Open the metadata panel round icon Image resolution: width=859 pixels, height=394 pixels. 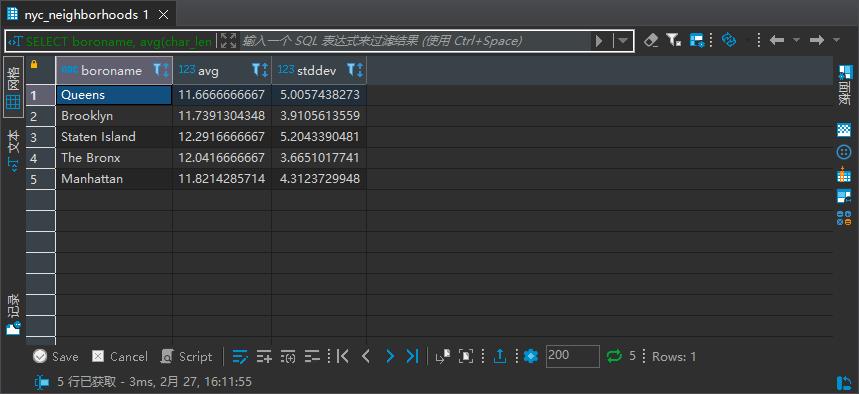point(844,152)
